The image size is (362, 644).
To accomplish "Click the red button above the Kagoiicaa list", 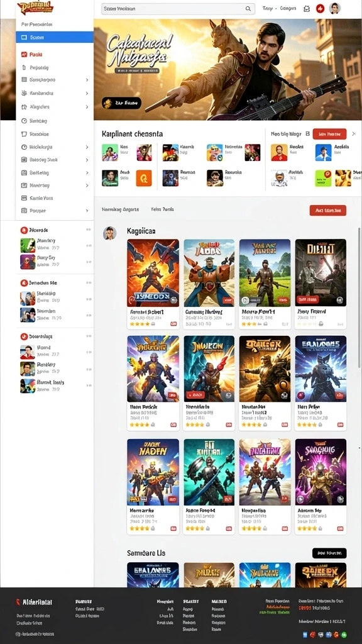I will (328, 210).
